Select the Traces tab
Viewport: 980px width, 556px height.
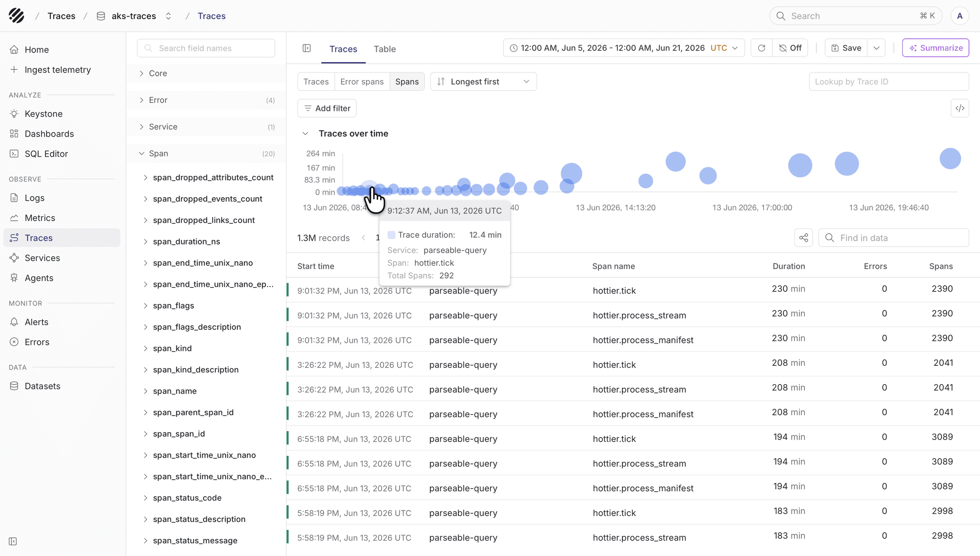click(x=343, y=49)
